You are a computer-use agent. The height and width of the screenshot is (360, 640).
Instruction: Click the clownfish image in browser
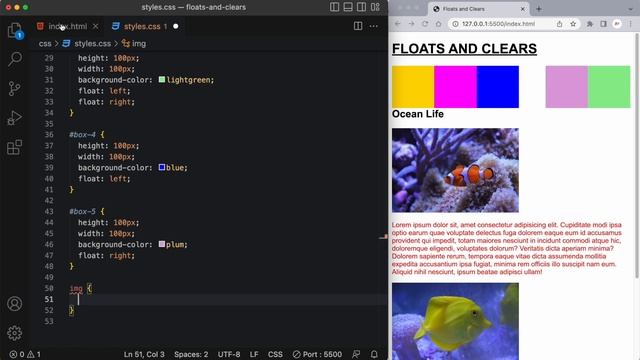(455, 170)
